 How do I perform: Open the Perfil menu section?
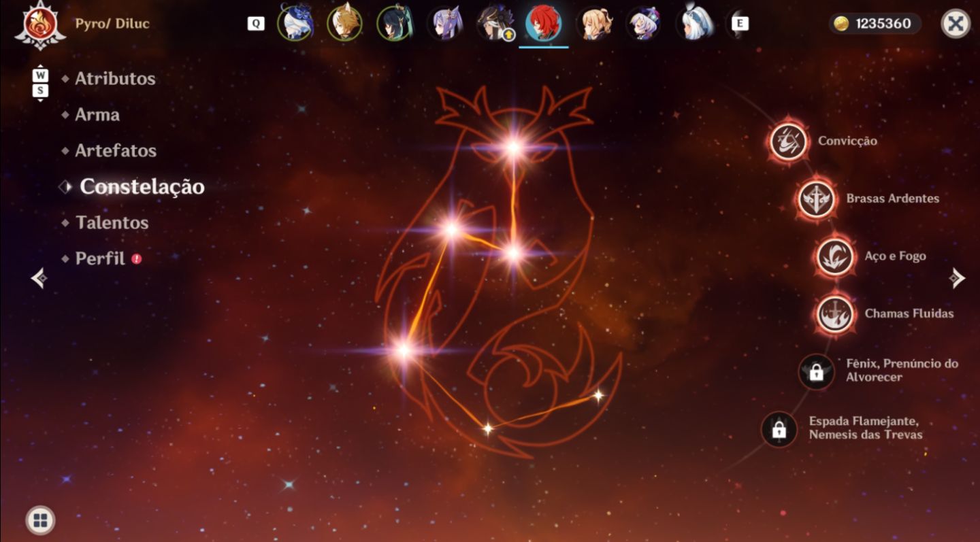100,258
